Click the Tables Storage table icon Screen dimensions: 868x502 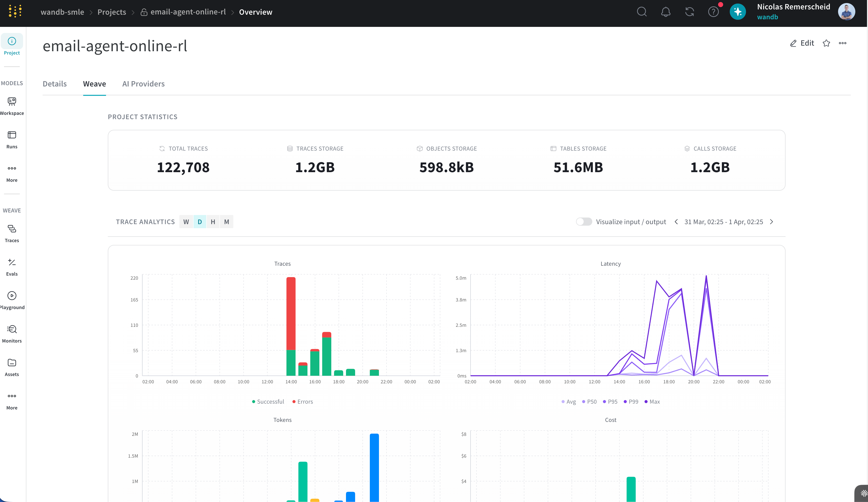pos(553,148)
